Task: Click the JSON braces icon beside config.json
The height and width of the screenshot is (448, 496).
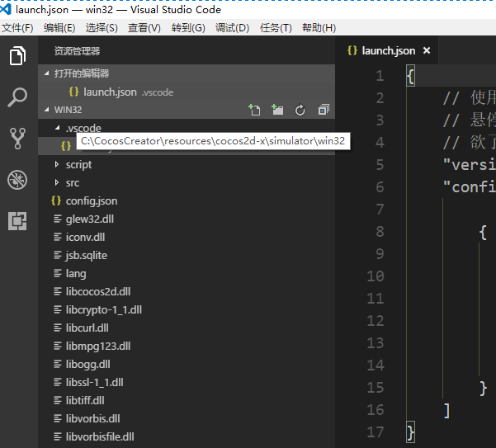Action: click(x=56, y=200)
